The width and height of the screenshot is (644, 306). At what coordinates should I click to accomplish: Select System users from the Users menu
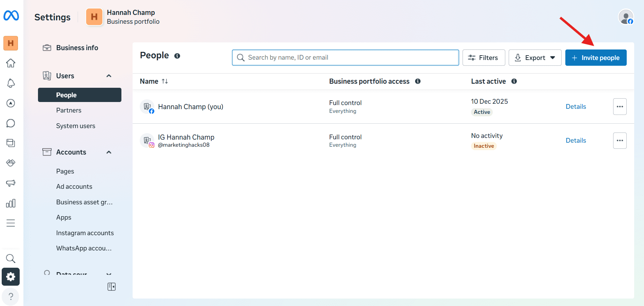(75, 126)
